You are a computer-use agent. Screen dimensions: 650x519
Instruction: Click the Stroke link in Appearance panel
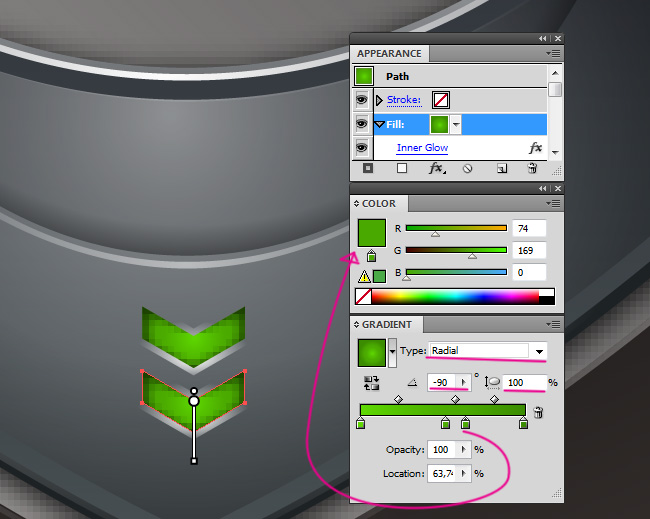[x=404, y=100]
